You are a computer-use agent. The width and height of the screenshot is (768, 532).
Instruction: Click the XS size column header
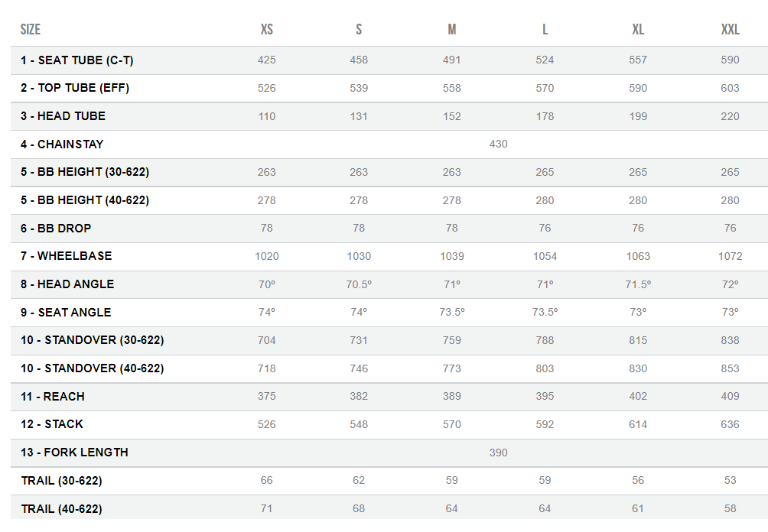click(266, 30)
